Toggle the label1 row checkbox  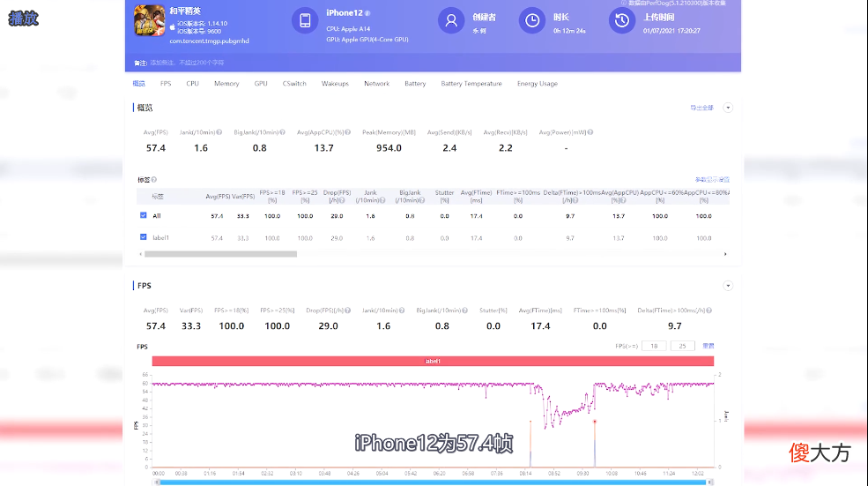[144, 236]
